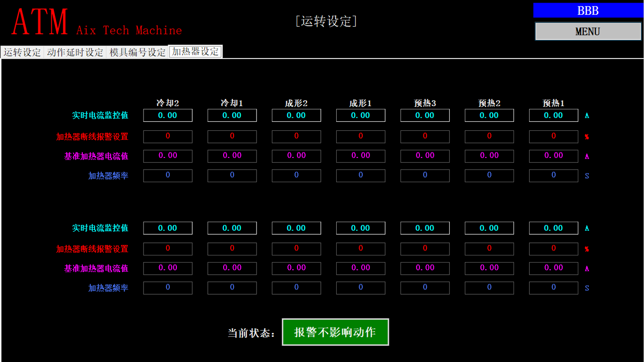644x362 pixels.
Task: Edit 冷却1 heater disconnection alarm in top section
Action: (232, 136)
